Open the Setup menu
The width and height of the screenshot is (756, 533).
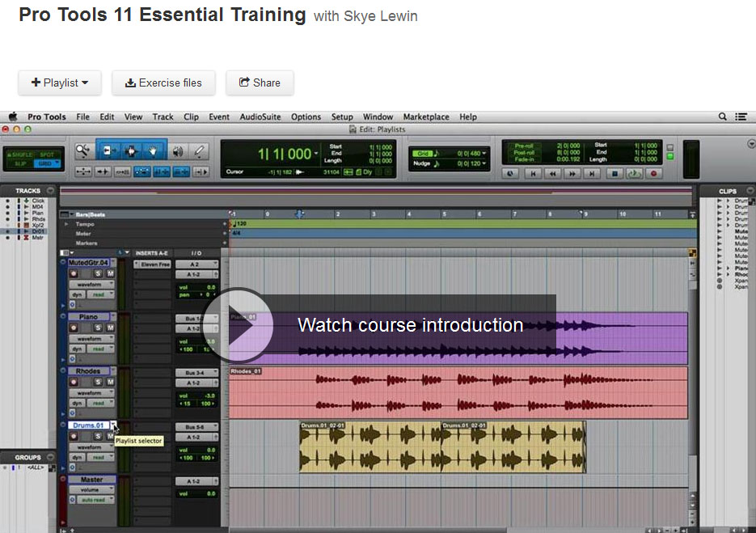click(342, 116)
